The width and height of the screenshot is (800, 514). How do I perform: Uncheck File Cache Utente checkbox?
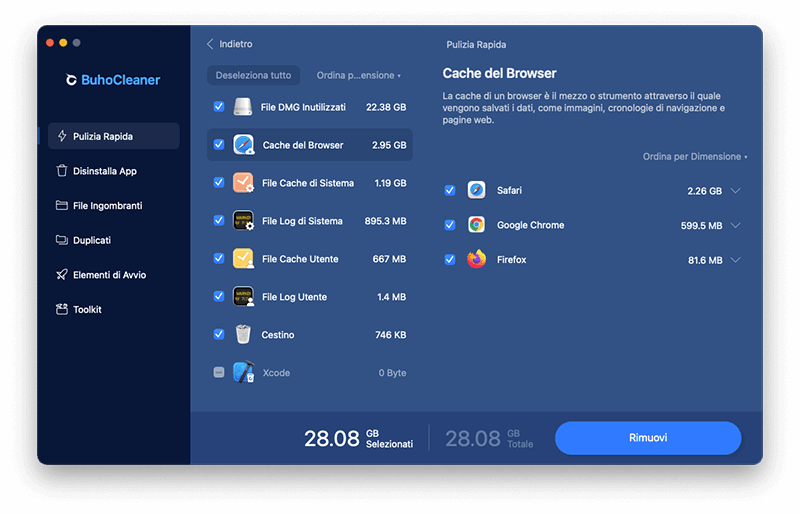(x=219, y=258)
